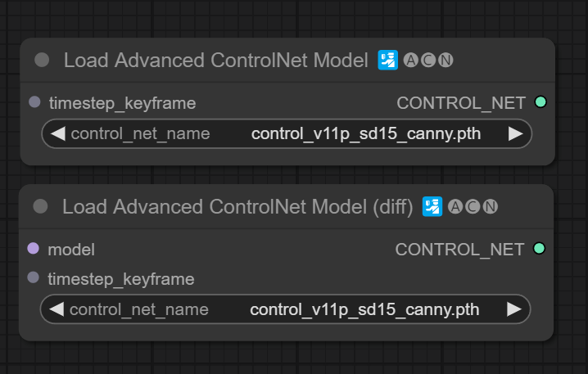
Task: Select next control_net_name on the (diff) node
Action: 513,309
